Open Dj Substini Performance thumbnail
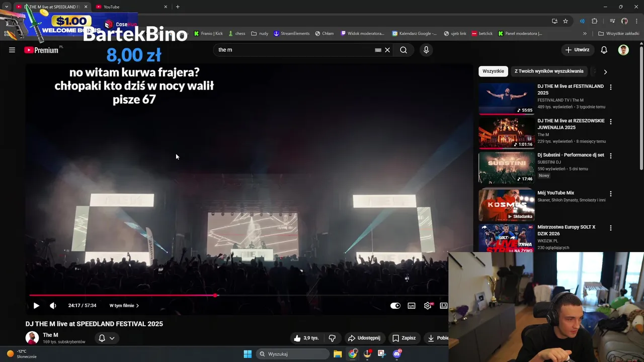Screen dimensions: 644x362 click(x=506, y=167)
